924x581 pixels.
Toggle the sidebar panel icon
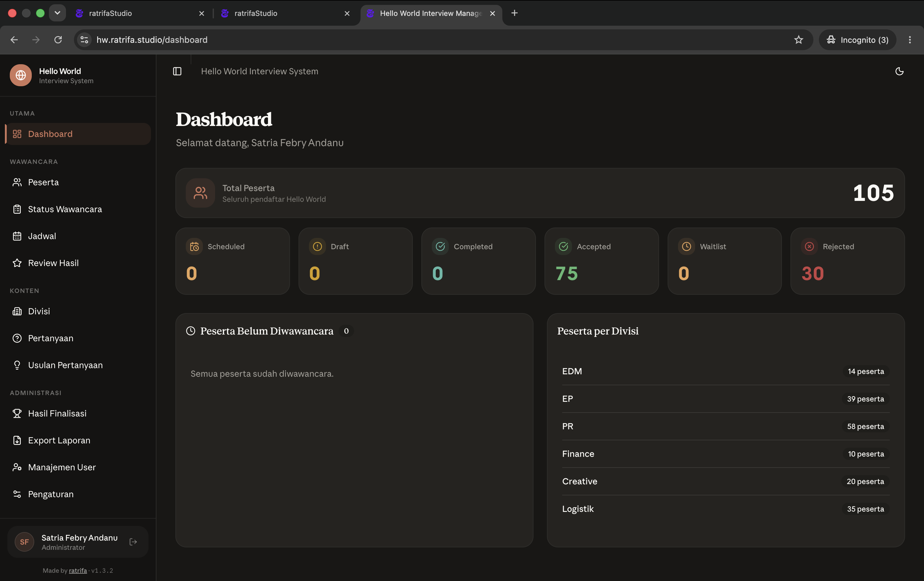tap(177, 72)
